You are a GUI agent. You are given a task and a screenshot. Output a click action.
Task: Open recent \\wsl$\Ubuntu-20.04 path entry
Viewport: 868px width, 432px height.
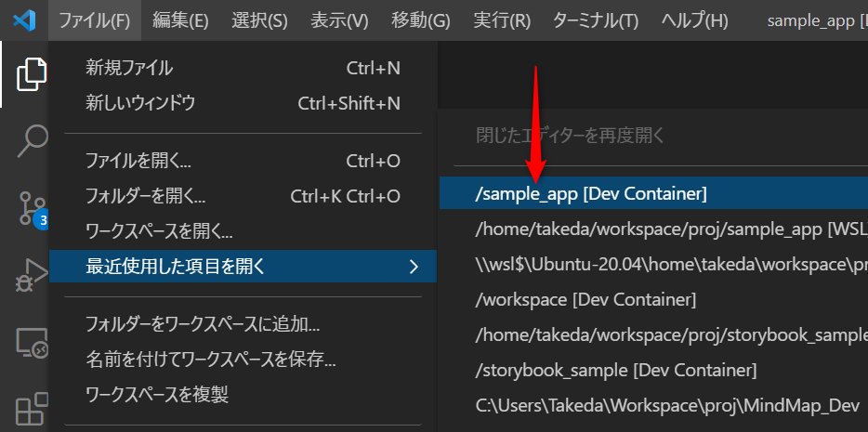pyautogui.click(x=653, y=265)
